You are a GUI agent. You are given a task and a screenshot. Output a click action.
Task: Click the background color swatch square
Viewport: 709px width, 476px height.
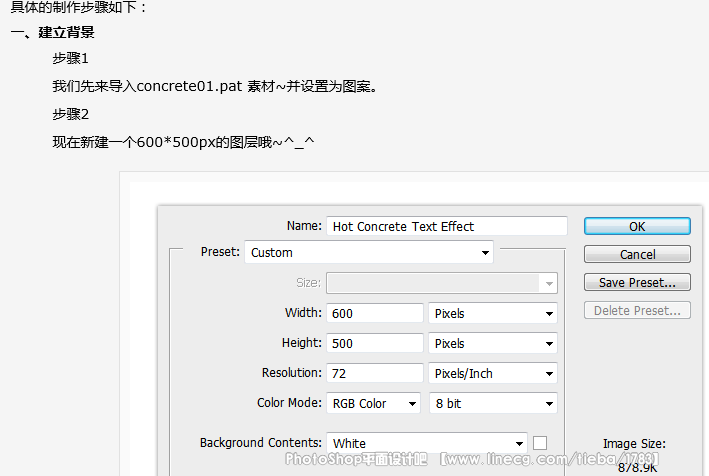[540, 442]
